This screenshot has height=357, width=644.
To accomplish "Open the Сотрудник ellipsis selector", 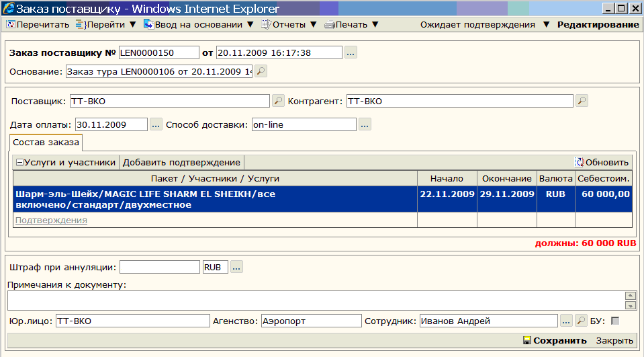I will 566,321.
